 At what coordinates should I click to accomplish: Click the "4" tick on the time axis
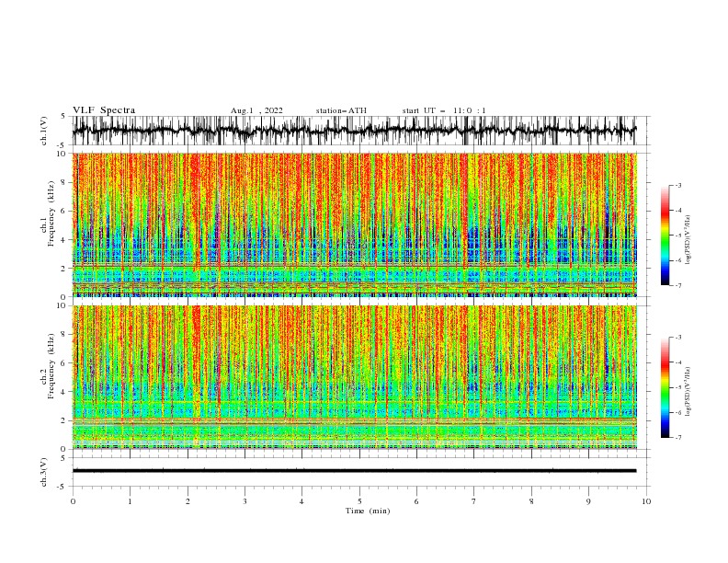pyautogui.click(x=301, y=501)
